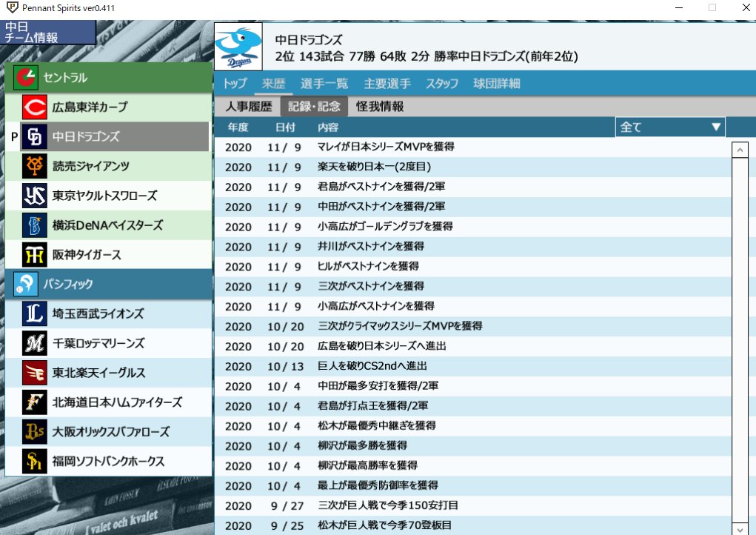Click the Fukuoka SoftBank Hawks logo icon
The height and width of the screenshot is (535, 756).
(35, 461)
